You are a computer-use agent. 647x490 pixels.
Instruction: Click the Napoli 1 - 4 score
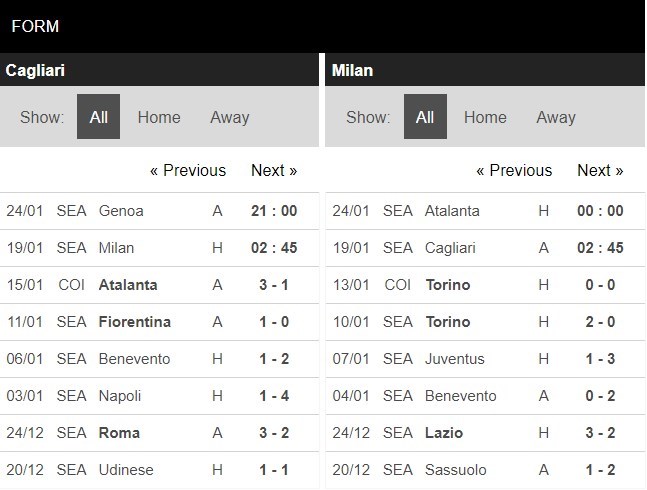[x=274, y=396]
